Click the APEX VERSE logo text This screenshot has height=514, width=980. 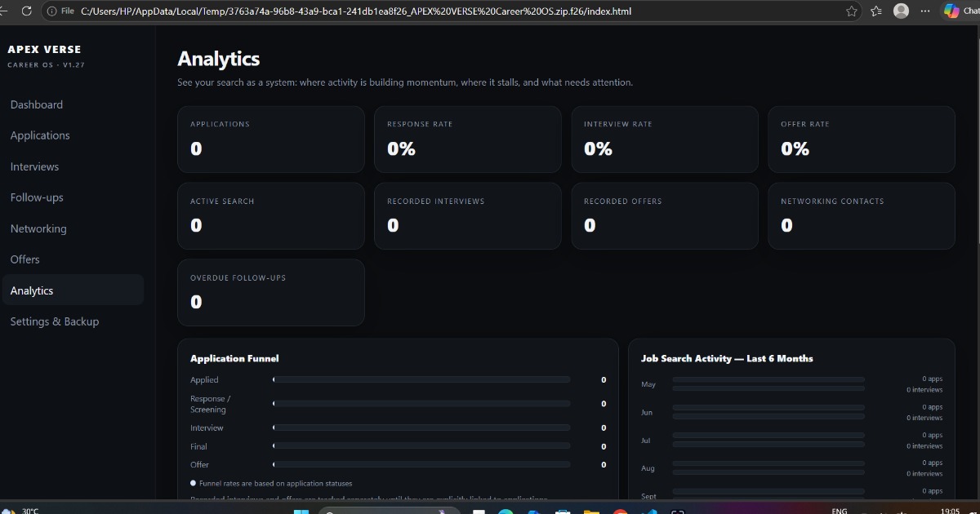(x=44, y=50)
